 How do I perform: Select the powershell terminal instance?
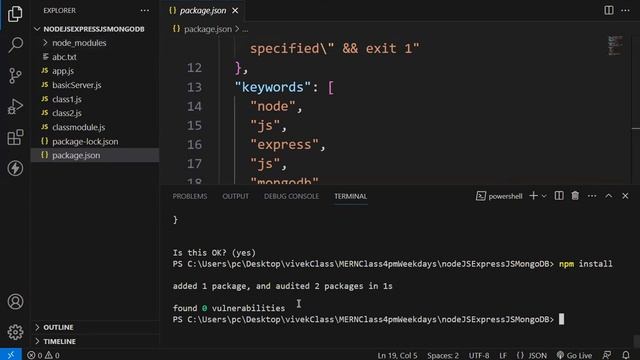[499, 196]
